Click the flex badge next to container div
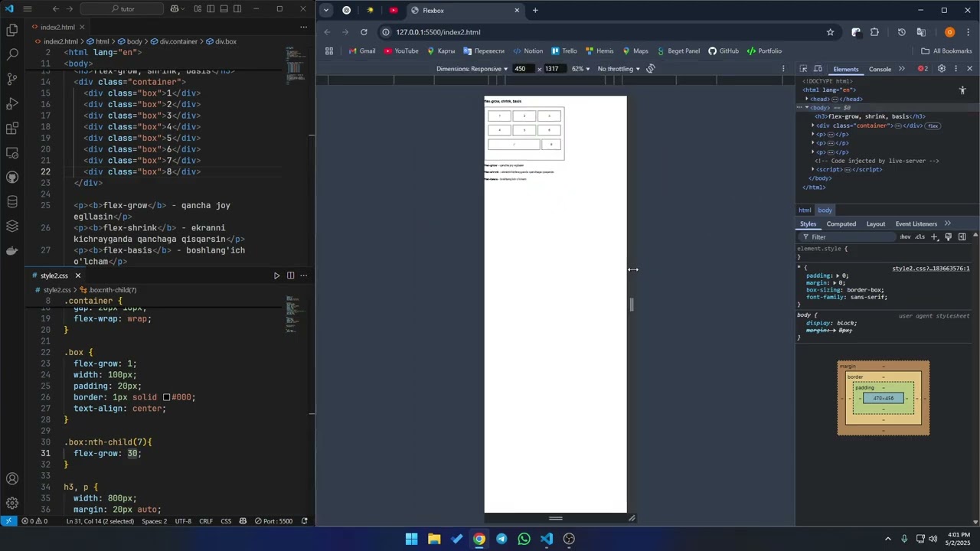The height and width of the screenshot is (551, 980). pyautogui.click(x=933, y=126)
